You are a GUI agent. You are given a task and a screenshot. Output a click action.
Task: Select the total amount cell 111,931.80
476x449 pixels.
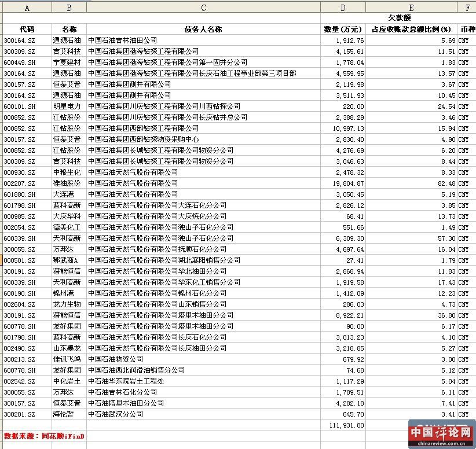[x=343, y=425]
